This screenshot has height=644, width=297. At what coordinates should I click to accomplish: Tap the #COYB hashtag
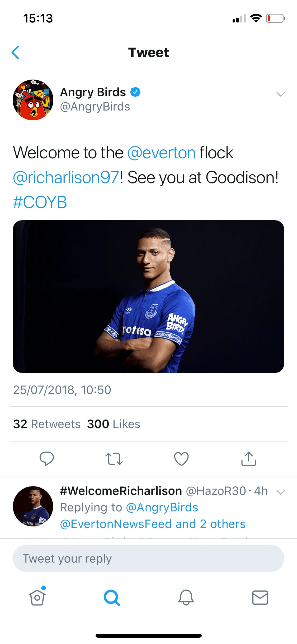40,202
